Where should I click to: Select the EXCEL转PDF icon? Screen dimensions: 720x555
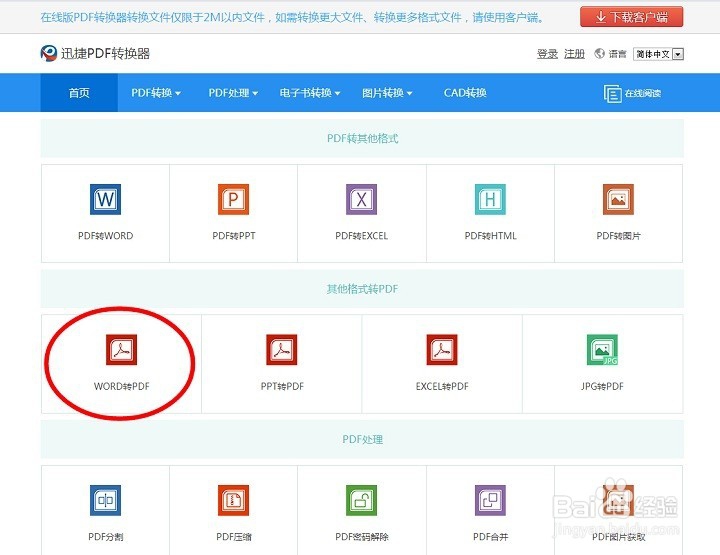click(442, 349)
